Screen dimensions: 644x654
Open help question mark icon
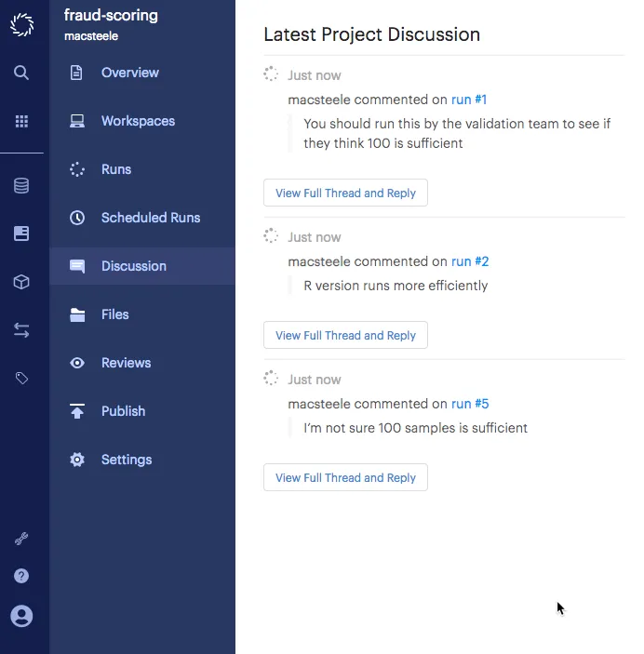21,576
